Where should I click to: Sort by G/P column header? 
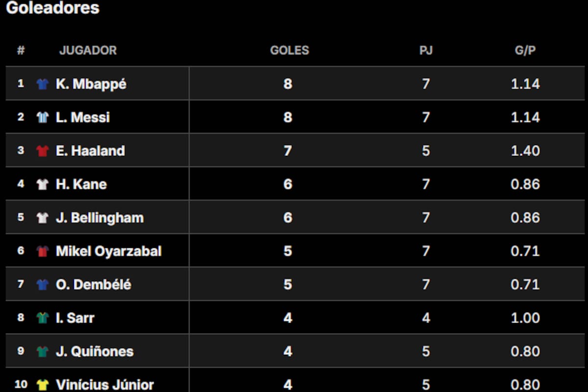pos(525,50)
